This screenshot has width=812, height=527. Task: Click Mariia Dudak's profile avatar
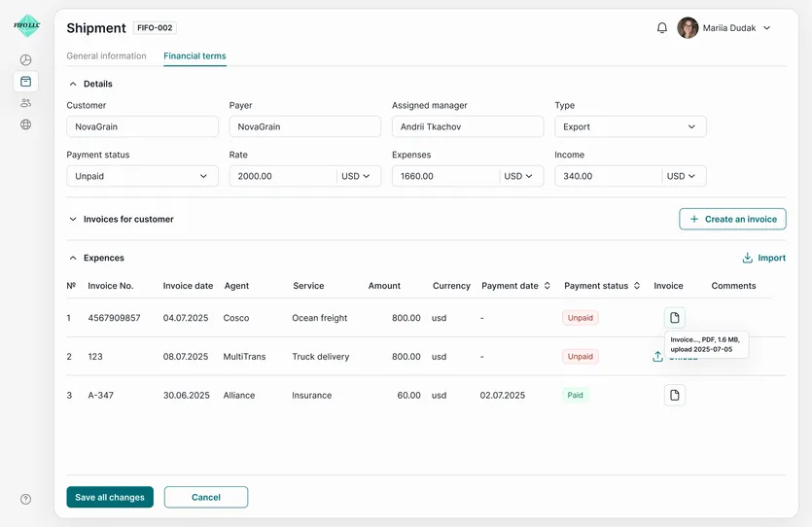pyautogui.click(x=688, y=28)
